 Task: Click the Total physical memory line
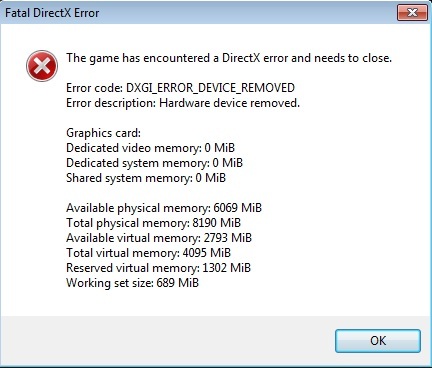click(x=153, y=223)
